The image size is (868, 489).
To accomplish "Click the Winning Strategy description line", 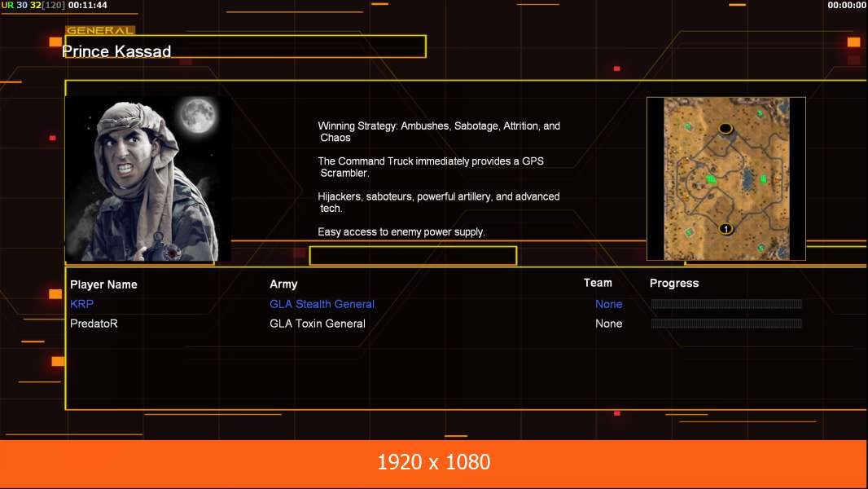I will coord(439,132).
